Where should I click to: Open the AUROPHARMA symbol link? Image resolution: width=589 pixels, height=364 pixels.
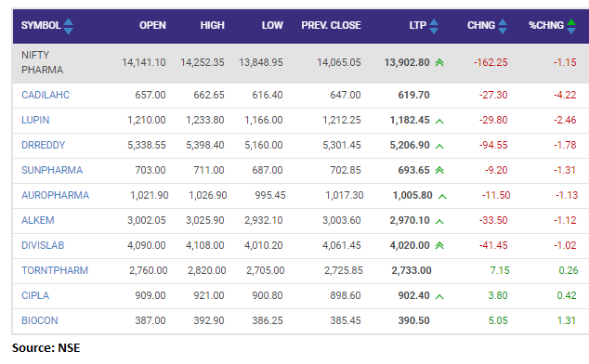55,195
